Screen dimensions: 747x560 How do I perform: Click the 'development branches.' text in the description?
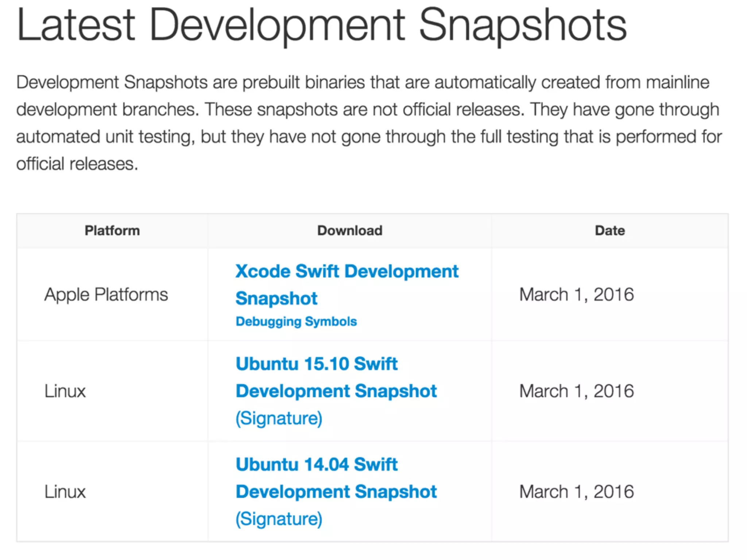108,110
